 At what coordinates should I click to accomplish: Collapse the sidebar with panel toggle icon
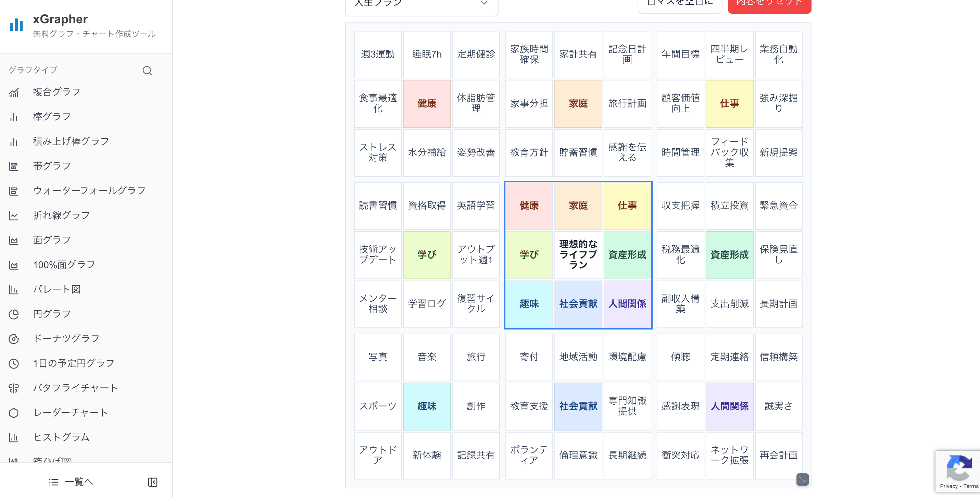pyautogui.click(x=153, y=482)
